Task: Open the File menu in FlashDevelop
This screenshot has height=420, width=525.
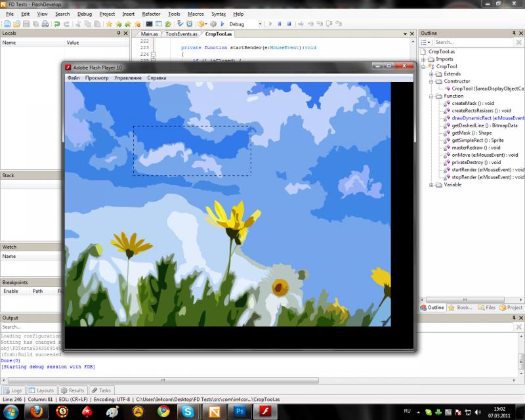Action: tap(10, 14)
